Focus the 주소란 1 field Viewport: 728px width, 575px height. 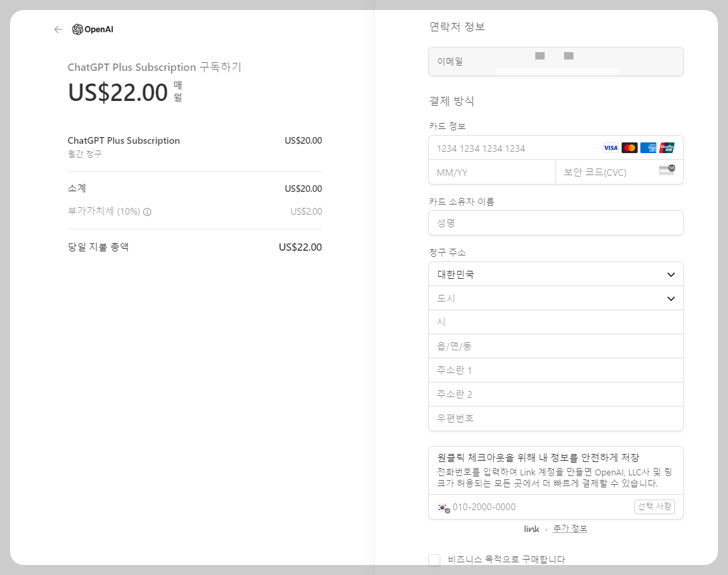click(556, 370)
